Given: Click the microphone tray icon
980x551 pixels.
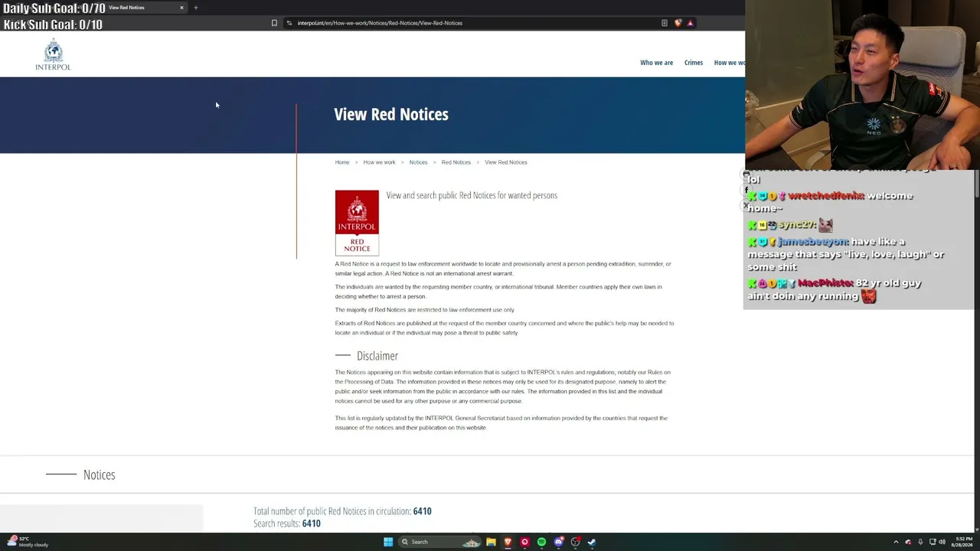Looking at the screenshot, I should tap(920, 542).
